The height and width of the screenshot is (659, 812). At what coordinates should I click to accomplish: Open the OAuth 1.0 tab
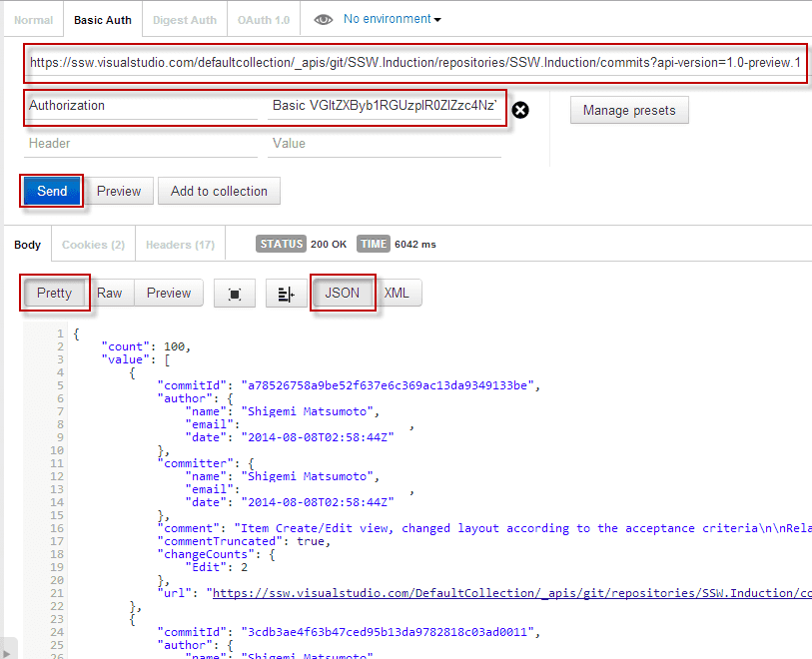coord(264,20)
